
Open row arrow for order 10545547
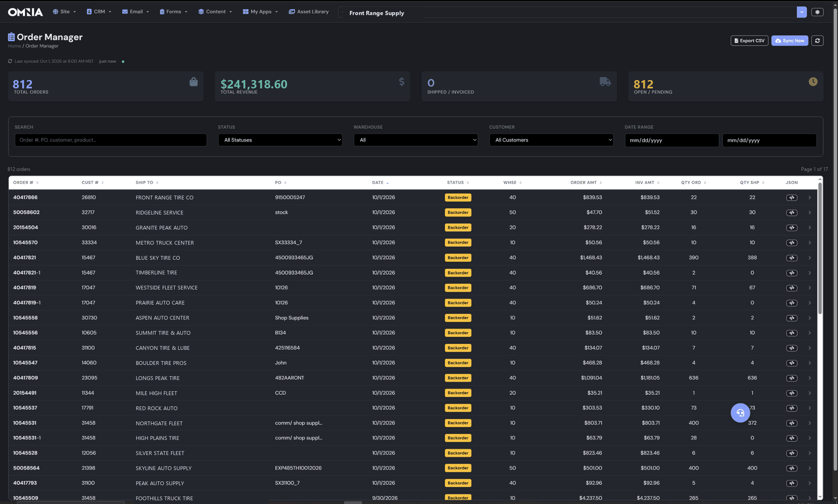(x=810, y=363)
